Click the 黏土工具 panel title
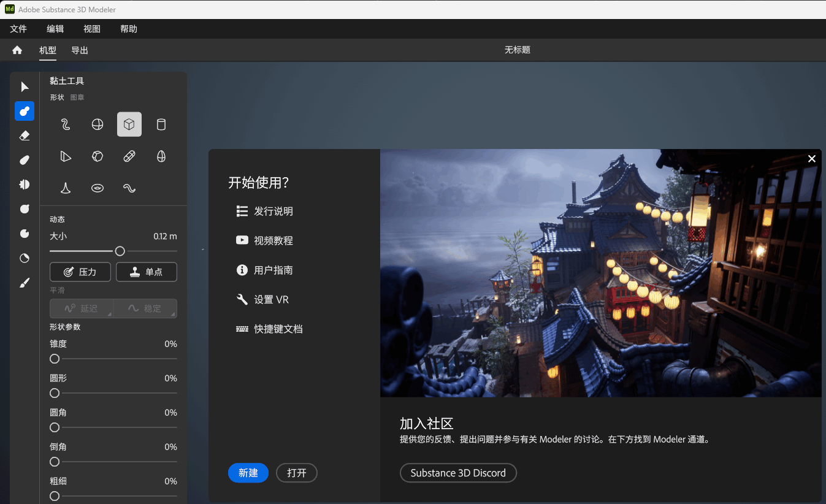Image resolution: width=826 pixels, height=504 pixels. [x=67, y=81]
